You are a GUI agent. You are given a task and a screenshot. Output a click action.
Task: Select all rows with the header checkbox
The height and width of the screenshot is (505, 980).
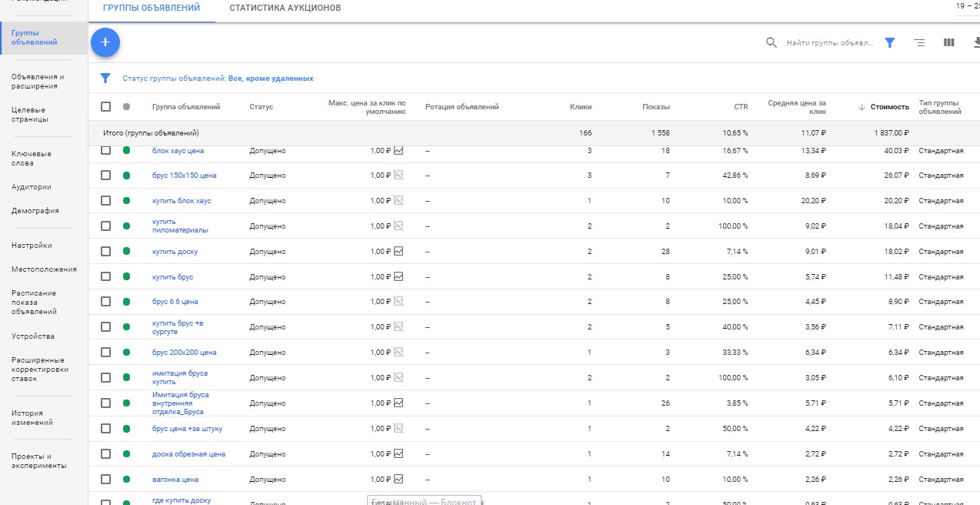[106, 107]
